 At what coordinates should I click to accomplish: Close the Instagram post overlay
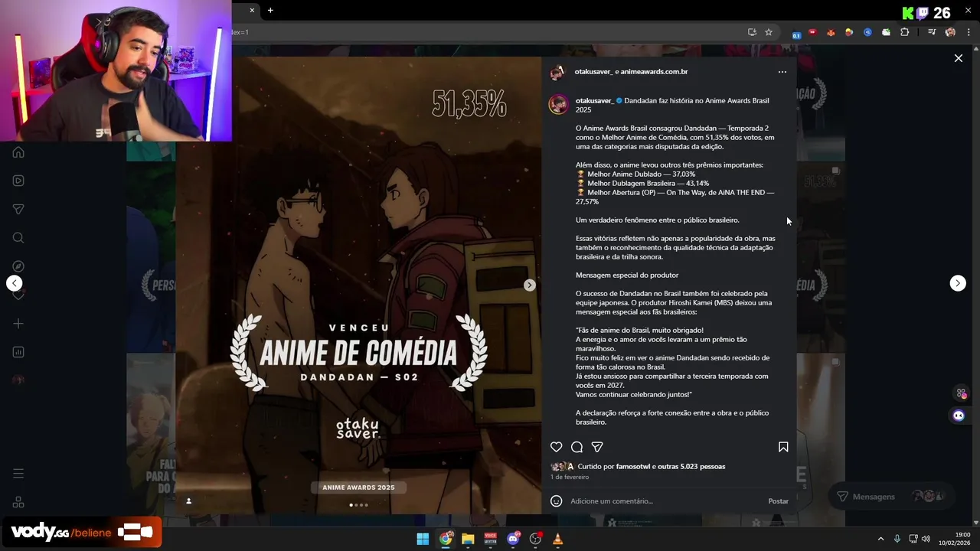point(958,58)
